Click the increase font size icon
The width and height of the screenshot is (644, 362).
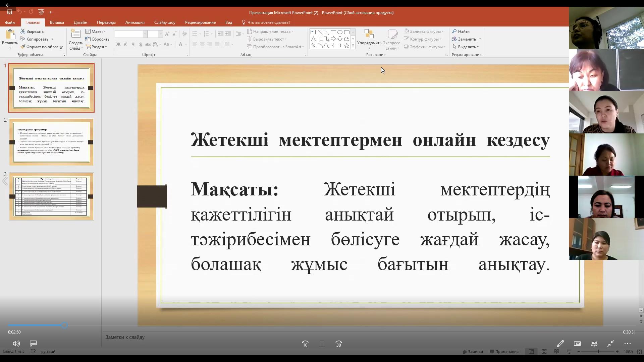[x=167, y=34]
